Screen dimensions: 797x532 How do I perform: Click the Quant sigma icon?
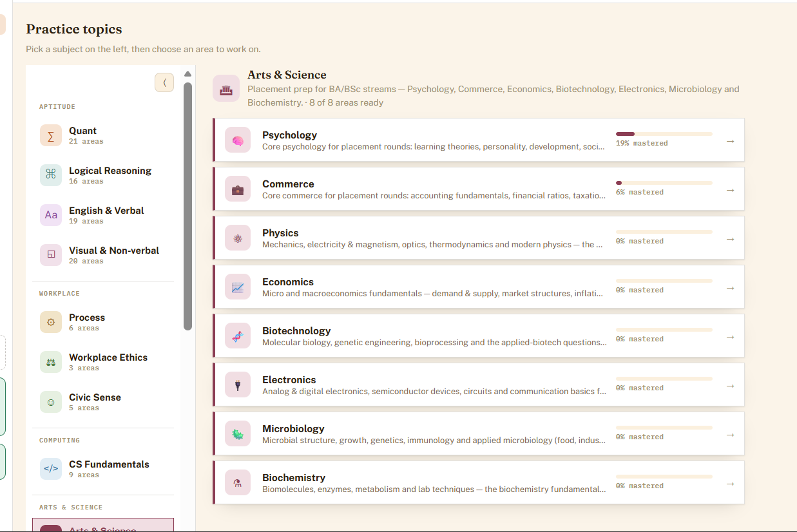(x=51, y=135)
